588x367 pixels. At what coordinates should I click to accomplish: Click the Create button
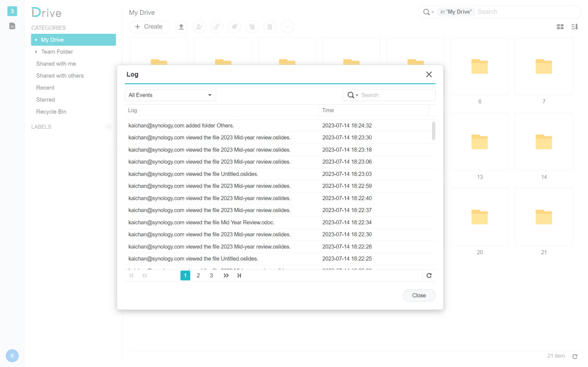pyautogui.click(x=149, y=27)
